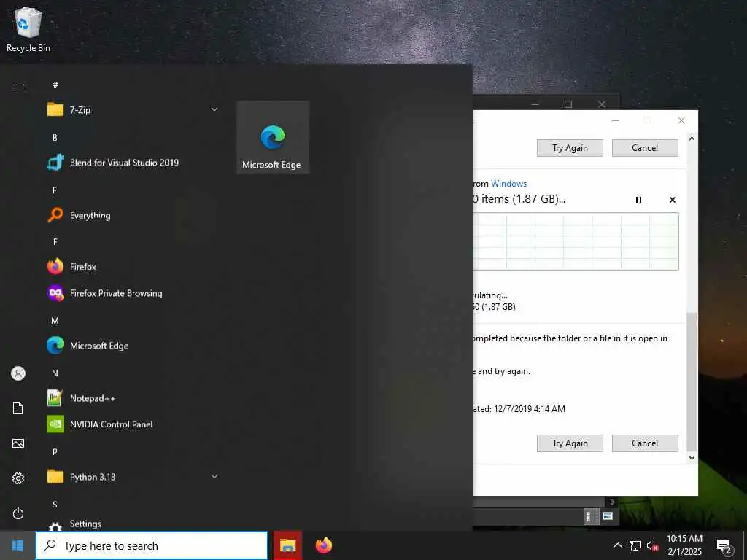
Task: Follow the Windows source link
Action: point(508,183)
